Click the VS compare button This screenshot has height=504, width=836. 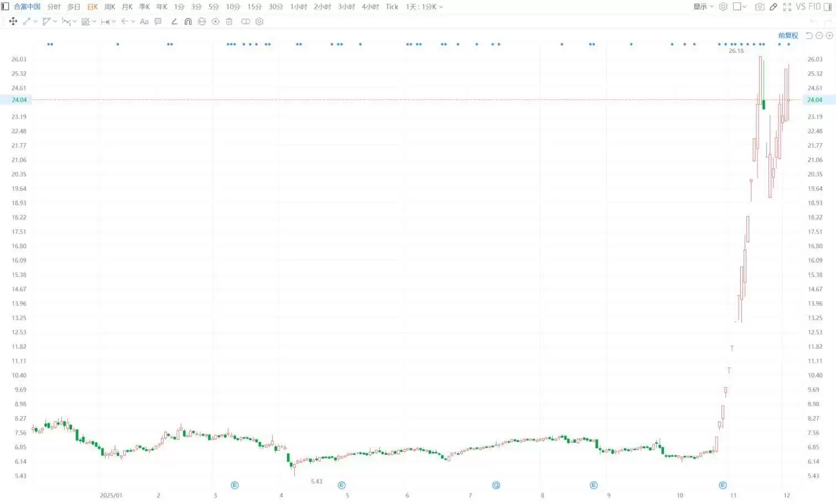pyautogui.click(x=801, y=7)
